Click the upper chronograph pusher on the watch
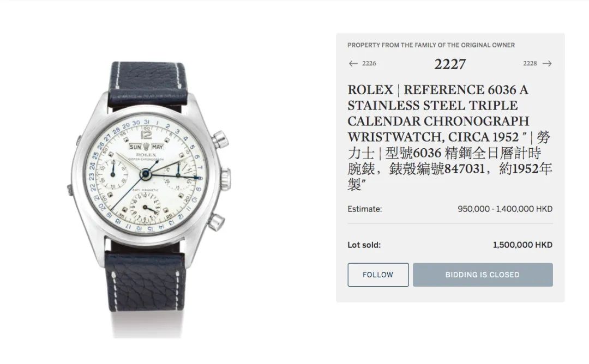The image size is (589, 364). [220, 139]
